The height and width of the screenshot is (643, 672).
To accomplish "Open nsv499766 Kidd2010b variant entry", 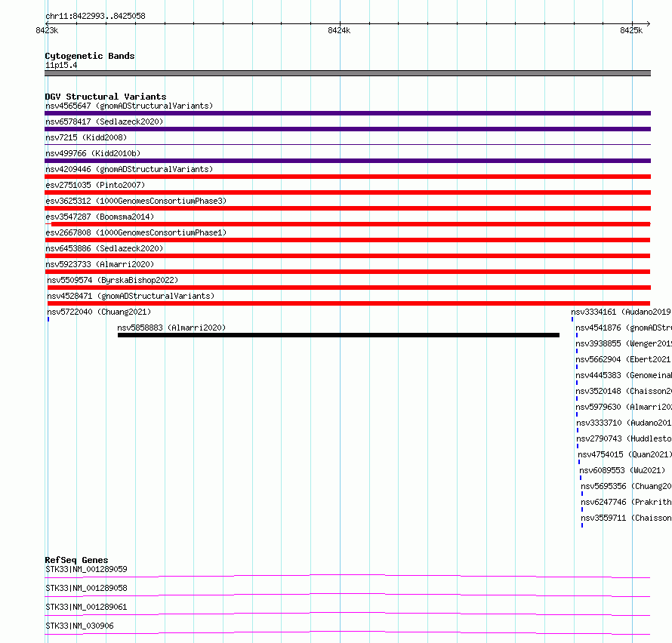I will pos(93,153).
